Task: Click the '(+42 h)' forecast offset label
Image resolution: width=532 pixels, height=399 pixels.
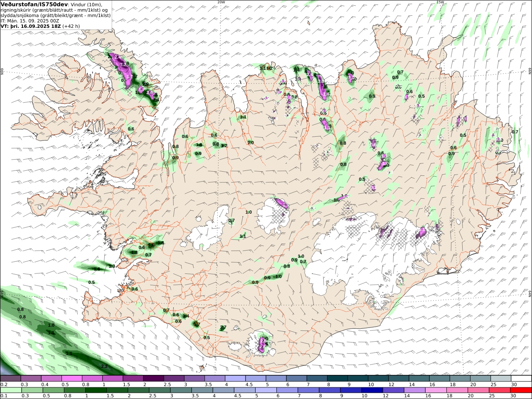Action: [x=71, y=26]
